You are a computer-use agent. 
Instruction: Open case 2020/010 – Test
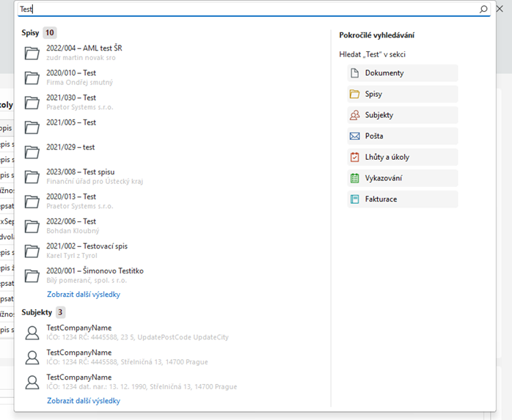pyautogui.click(x=71, y=73)
